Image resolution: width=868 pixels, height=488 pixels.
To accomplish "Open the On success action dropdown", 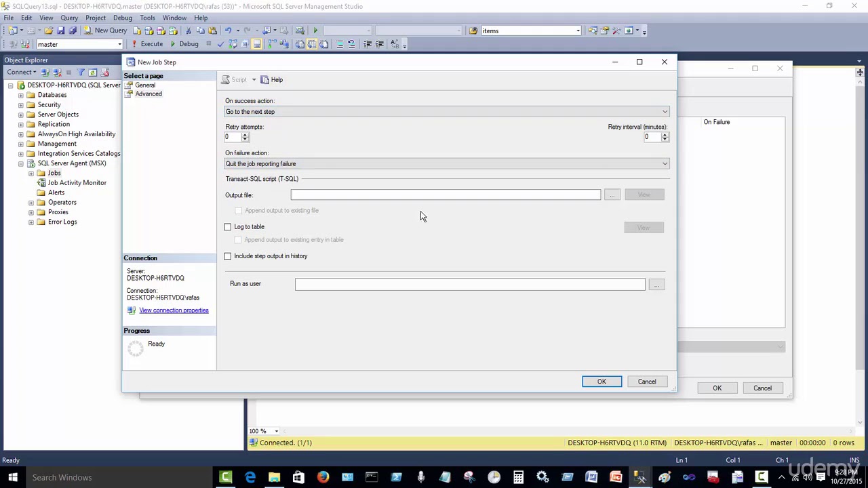I will pos(447,112).
